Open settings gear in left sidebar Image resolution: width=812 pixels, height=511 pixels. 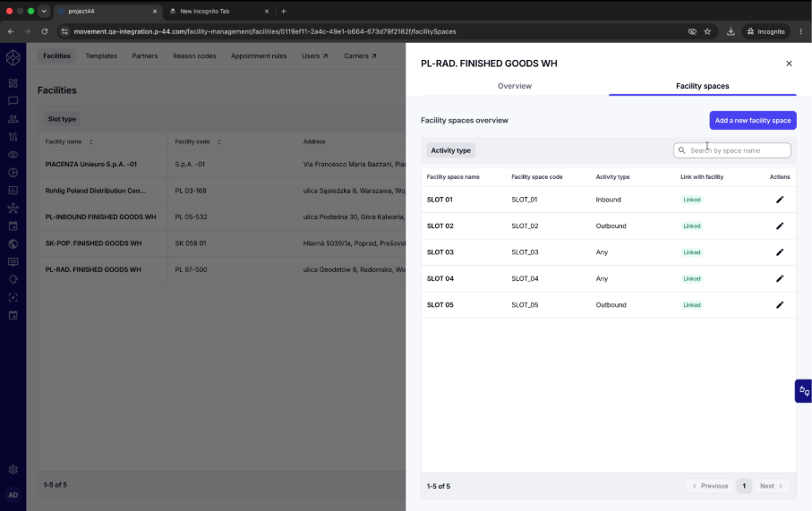(13, 470)
